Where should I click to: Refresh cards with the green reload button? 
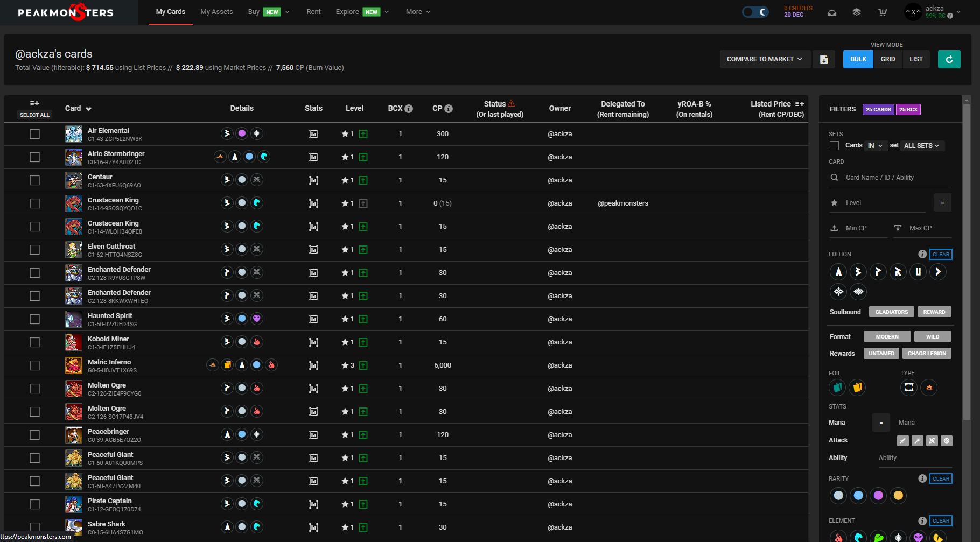point(949,59)
